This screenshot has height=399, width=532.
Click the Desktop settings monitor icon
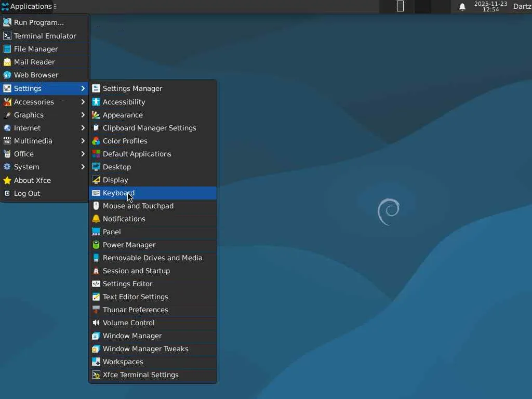click(x=96, y=167)
